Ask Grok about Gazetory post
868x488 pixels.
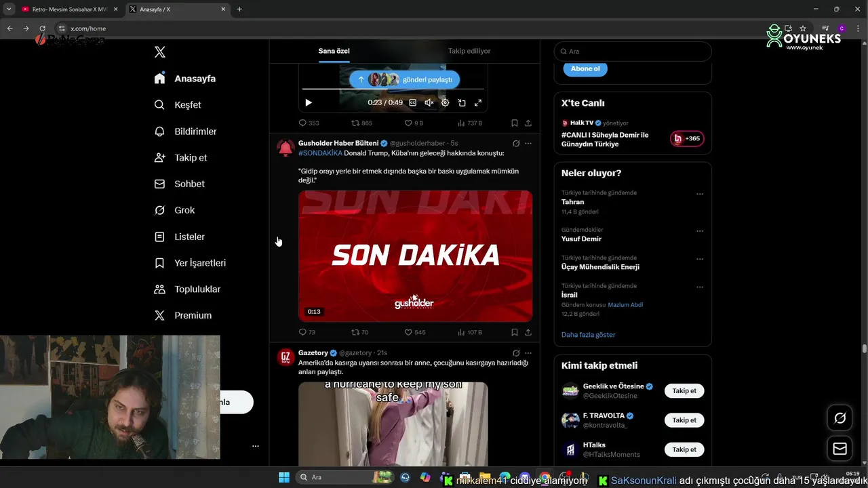(516, 353)
